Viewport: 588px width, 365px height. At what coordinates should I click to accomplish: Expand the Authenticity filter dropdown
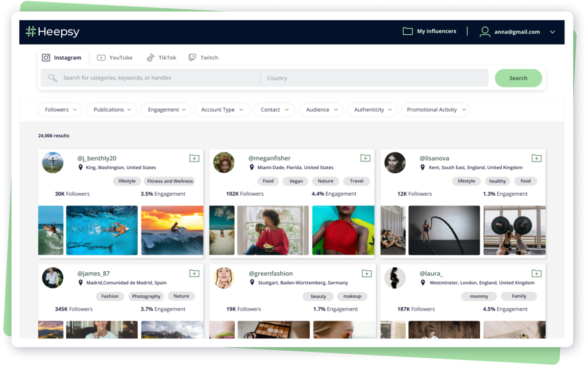tap(373, 109)
